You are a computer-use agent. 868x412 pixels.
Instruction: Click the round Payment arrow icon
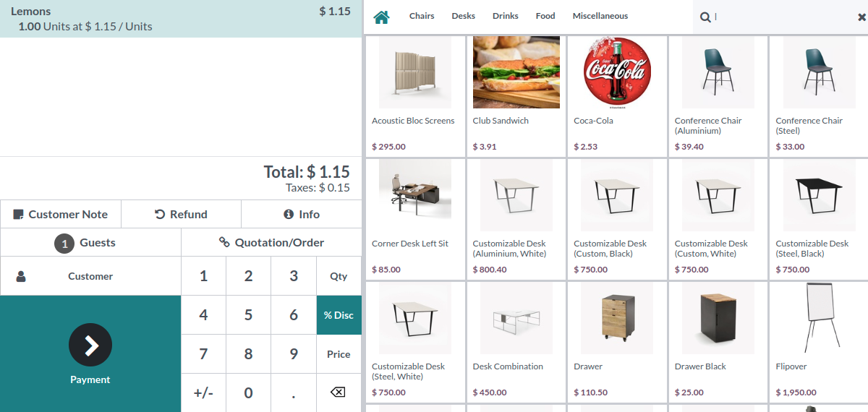coord(90,345)
